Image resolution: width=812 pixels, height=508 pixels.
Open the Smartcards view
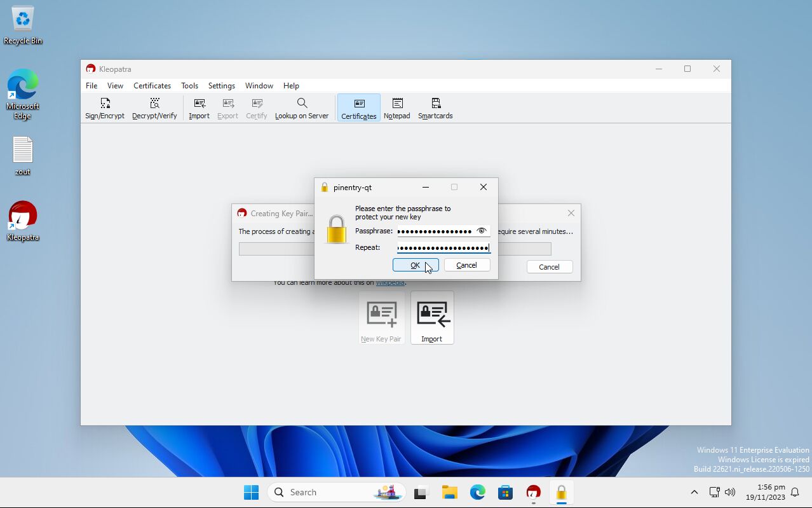435,108
